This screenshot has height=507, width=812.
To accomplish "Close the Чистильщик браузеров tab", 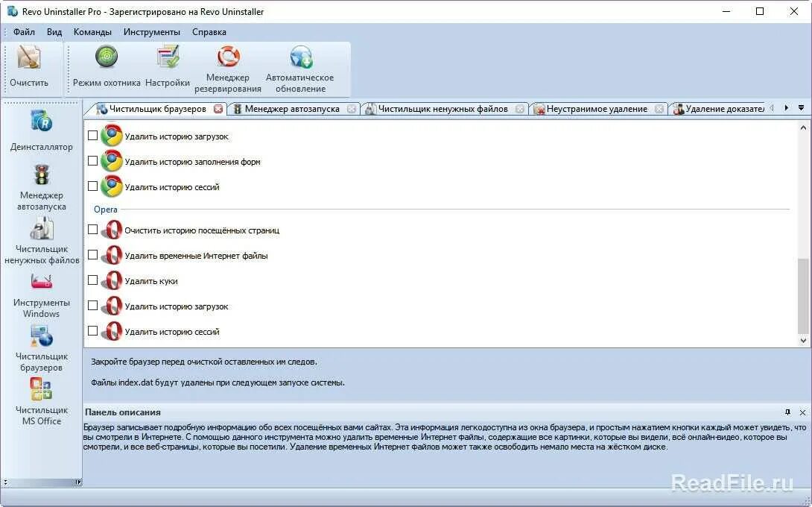I will coord(218,109).
